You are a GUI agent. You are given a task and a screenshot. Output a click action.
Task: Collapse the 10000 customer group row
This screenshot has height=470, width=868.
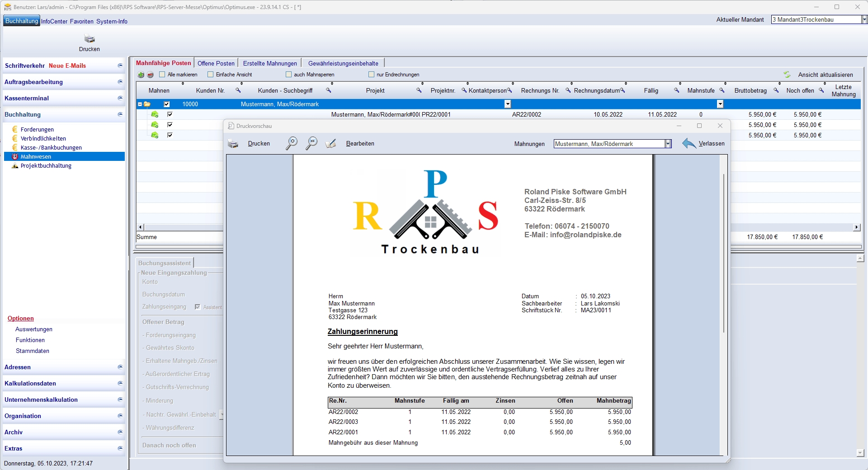(x=140, y=104)
